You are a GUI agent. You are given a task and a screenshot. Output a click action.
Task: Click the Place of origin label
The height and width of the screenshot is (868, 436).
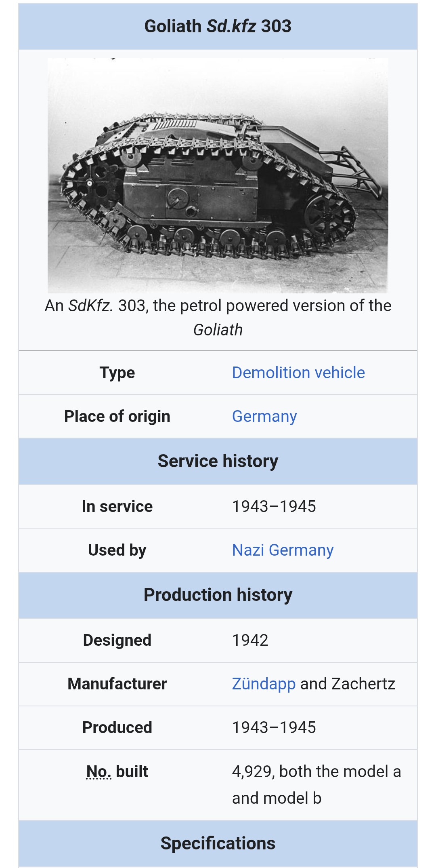click(117, 416)
